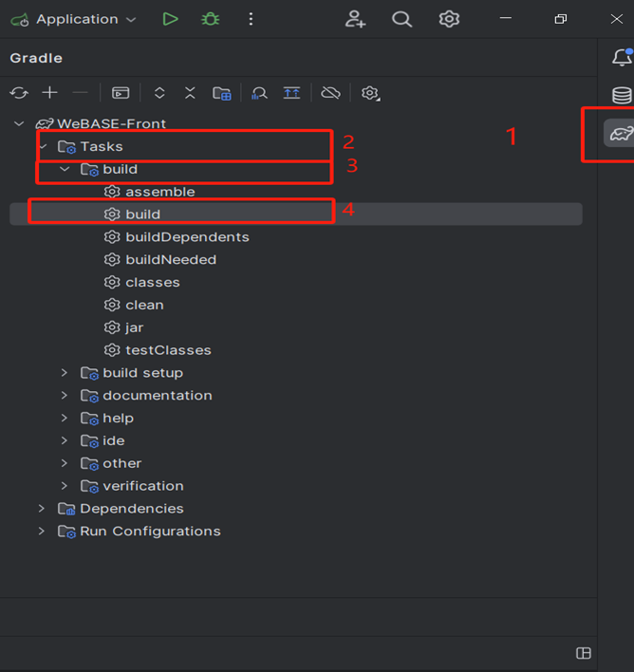Click the WeBASE-Front project label
634x672 pixels.
(x=111, y=123)
